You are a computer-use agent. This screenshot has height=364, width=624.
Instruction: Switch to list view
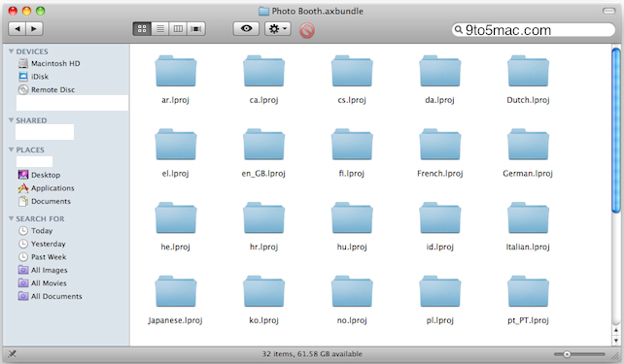click(160, 28)
